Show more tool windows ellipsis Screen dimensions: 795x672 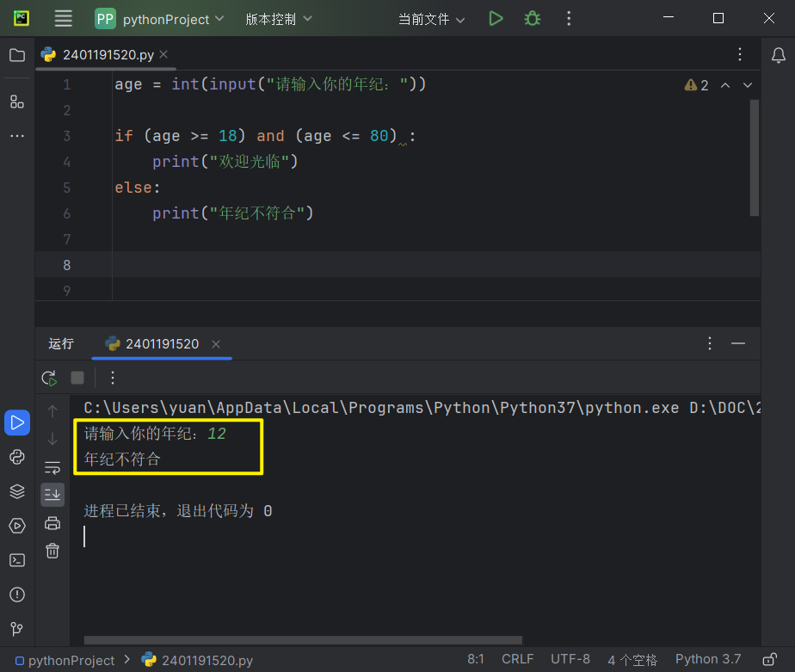17,136
